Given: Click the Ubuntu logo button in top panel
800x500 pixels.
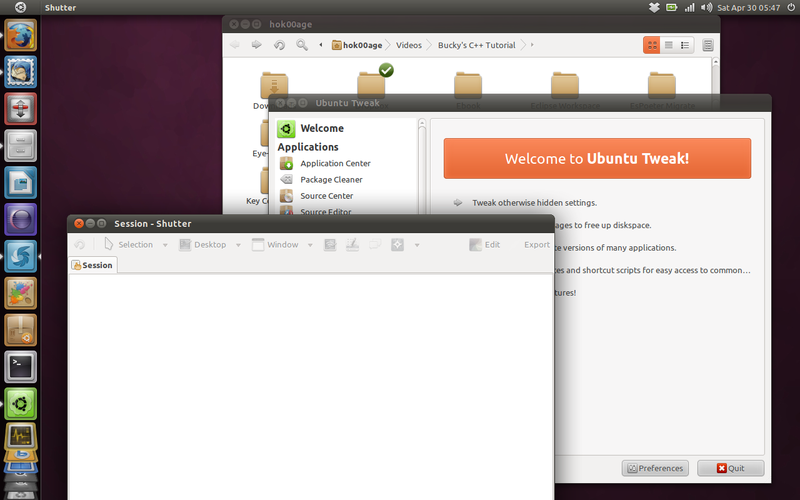Looking at the screenshot, I should pos(20,7).
